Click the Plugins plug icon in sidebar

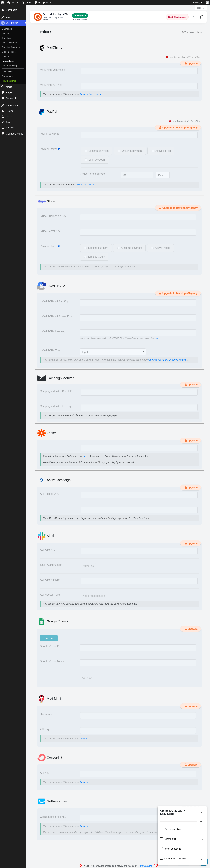(3, 111)
